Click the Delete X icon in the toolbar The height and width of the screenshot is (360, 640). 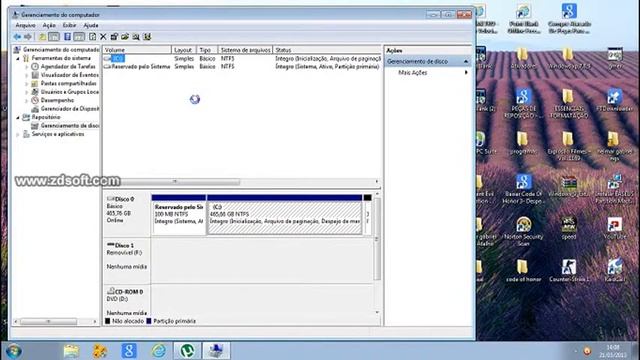[x=103, y=37]
